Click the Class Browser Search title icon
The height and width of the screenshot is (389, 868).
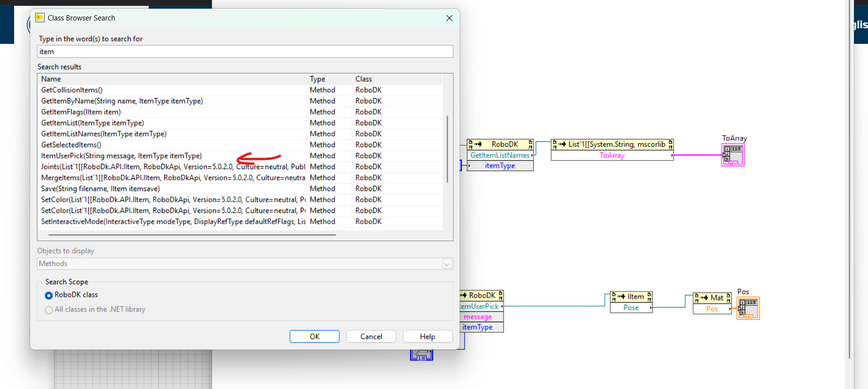click(x=40, y=18)
